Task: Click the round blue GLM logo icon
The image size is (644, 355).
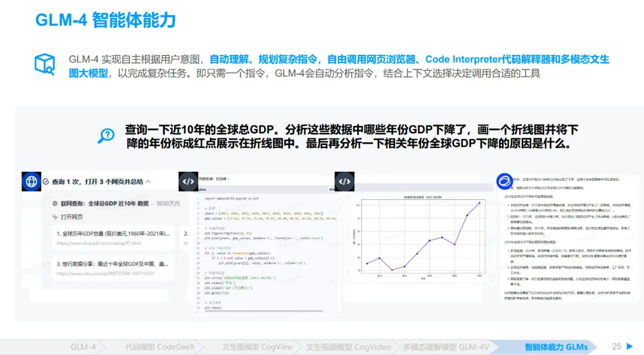Action: 504,181
